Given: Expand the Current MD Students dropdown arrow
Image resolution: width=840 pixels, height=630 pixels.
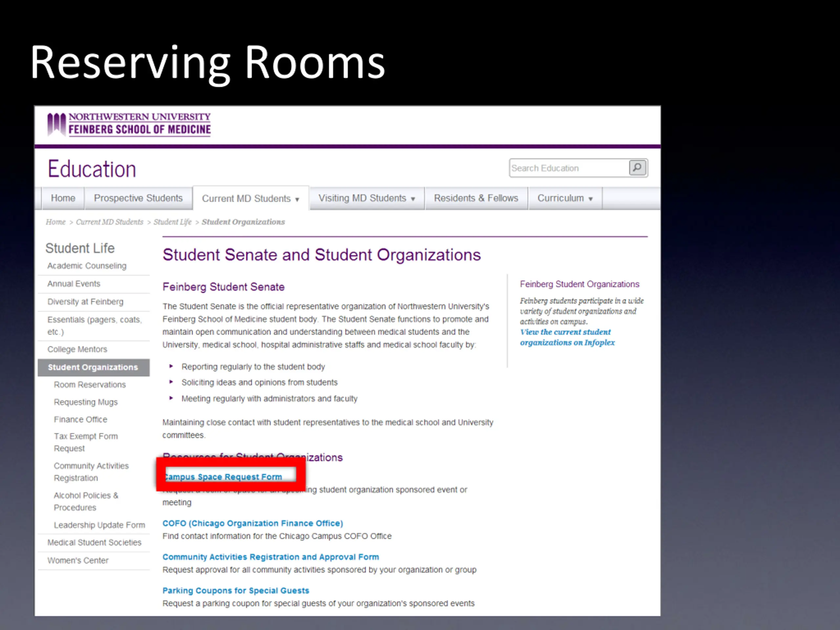Looking at the screenshot, I should (297, 199).
